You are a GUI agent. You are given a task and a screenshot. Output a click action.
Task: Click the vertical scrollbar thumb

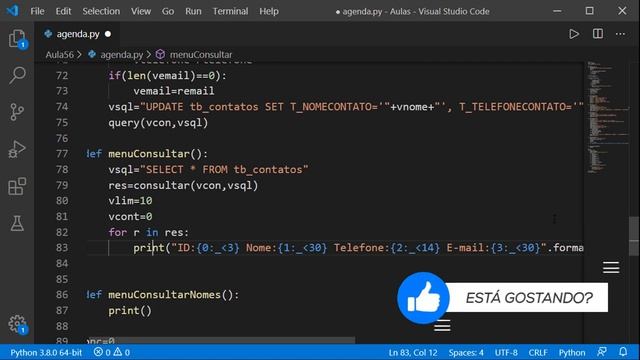point(634,236)
